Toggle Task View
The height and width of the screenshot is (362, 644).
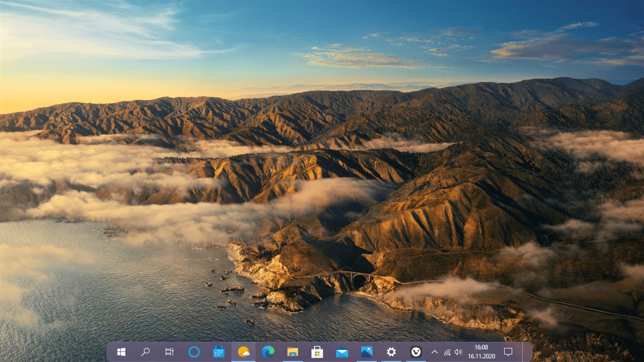coord(169,351)
